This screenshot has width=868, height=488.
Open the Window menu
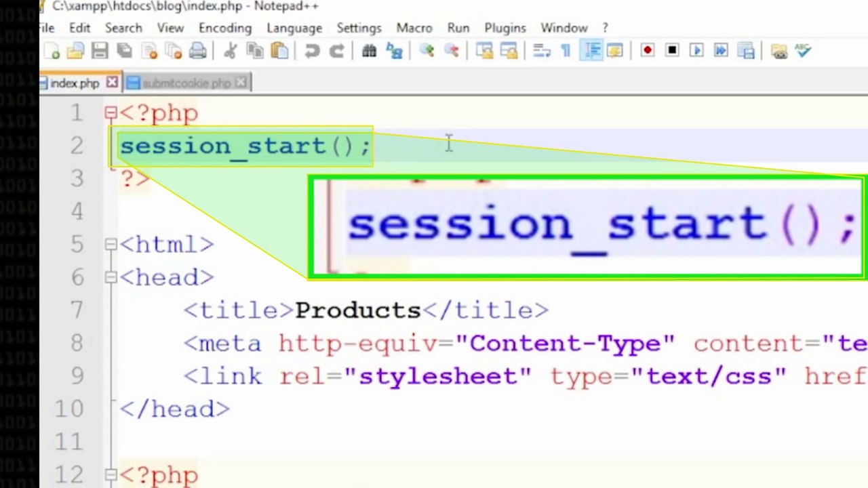click(564, 28)
